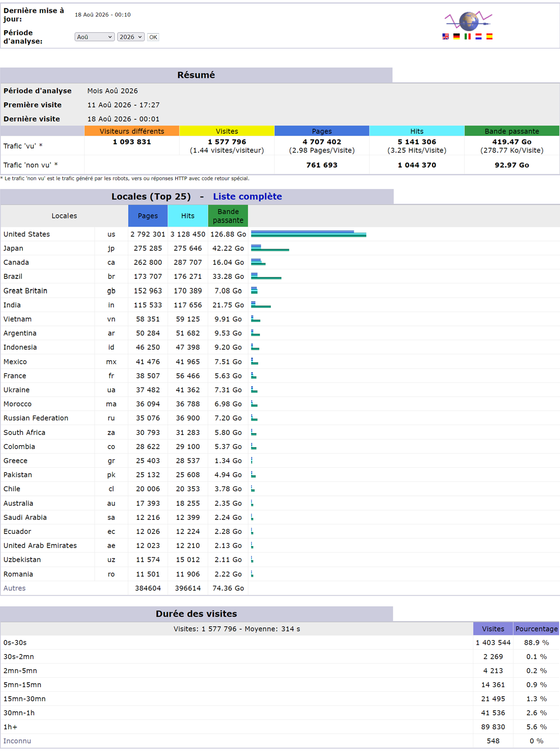The height and width of the screenshot is (753, 560).
Task: Select the bandwidth value 126.88 Go
Action: coord(228,234)
